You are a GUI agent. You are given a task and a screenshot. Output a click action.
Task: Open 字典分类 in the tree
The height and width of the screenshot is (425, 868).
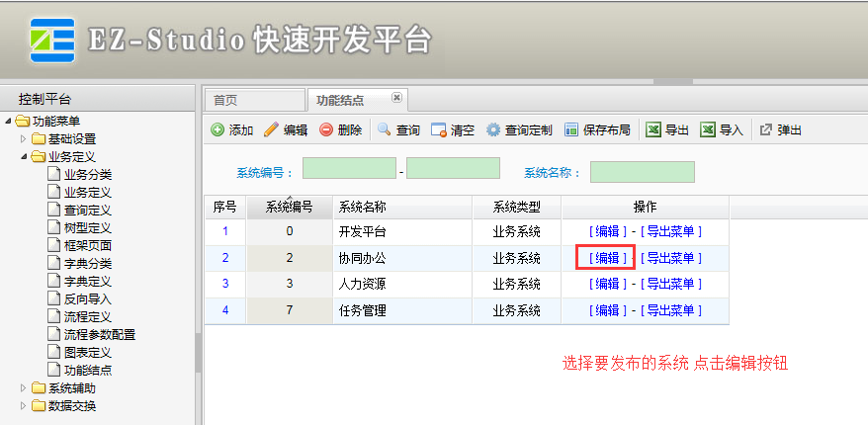(x=88, y=264)
